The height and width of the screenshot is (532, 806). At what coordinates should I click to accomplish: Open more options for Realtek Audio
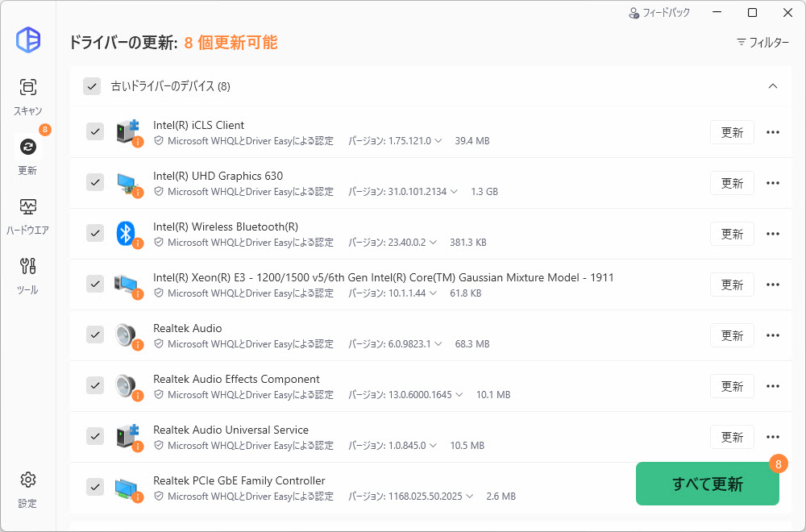pos(773,335)
